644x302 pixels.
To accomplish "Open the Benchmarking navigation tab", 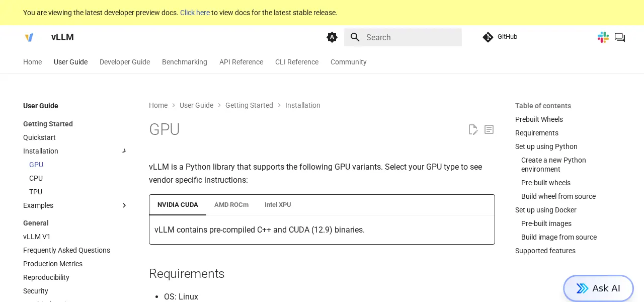I will point(185,62).
